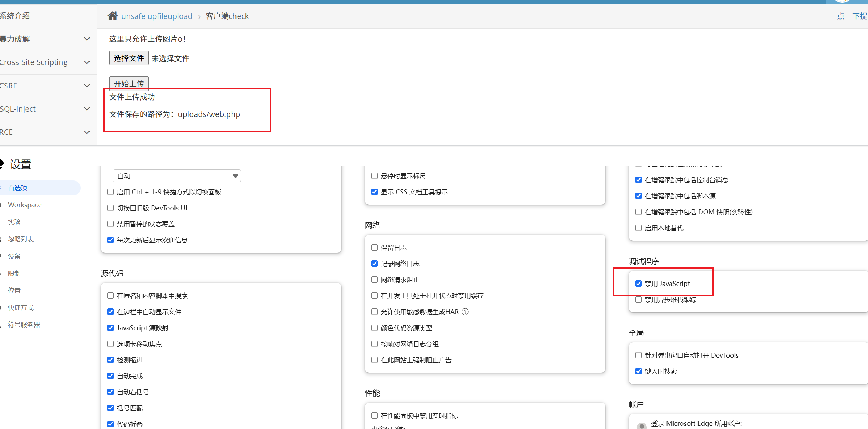
Task: Enable the 保留日志 checkbox
Action: point(375,247)
